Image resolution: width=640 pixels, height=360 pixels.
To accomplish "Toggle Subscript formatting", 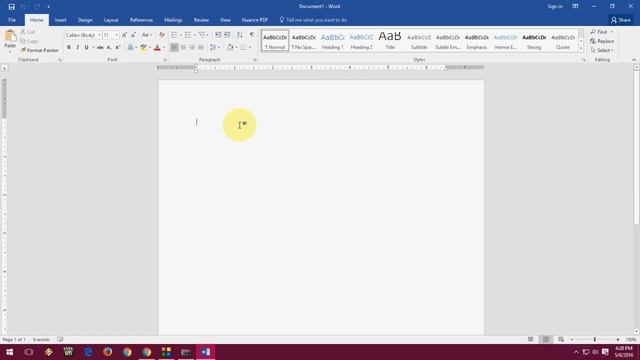I will (x=109, y=48).
